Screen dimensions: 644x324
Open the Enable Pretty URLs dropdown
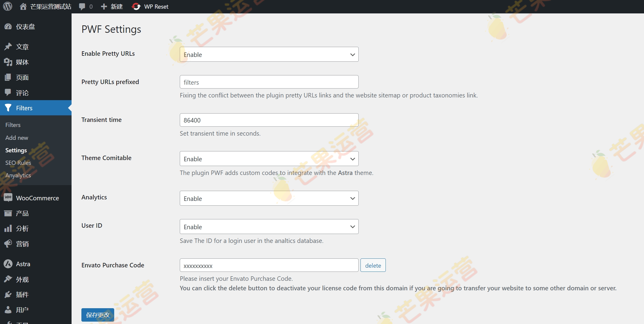click(269, 54)
